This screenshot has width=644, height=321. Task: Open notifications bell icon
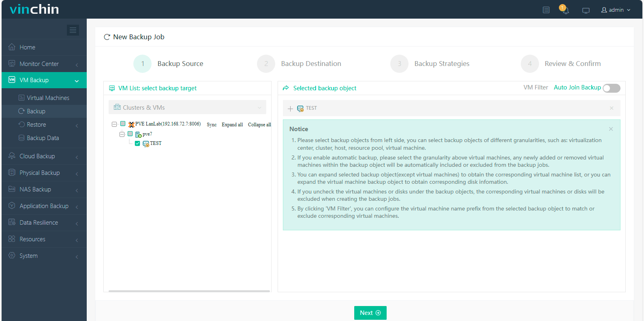(x=565, y=10)
